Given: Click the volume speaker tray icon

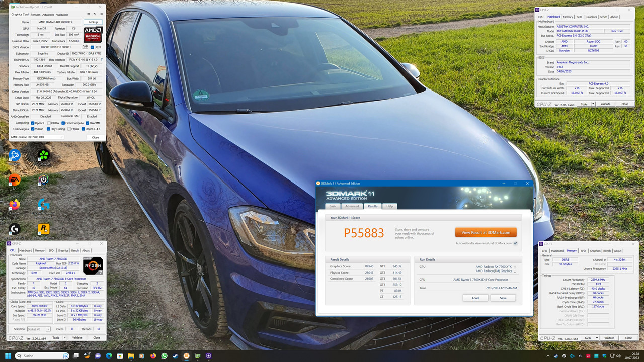Looking at the screenshot, I should 618,356.
